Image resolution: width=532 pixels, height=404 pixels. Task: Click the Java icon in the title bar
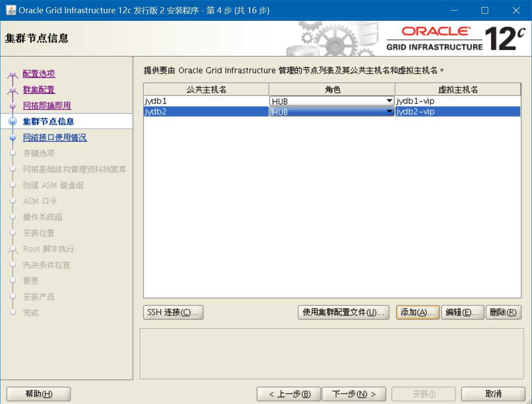point(11,10)
